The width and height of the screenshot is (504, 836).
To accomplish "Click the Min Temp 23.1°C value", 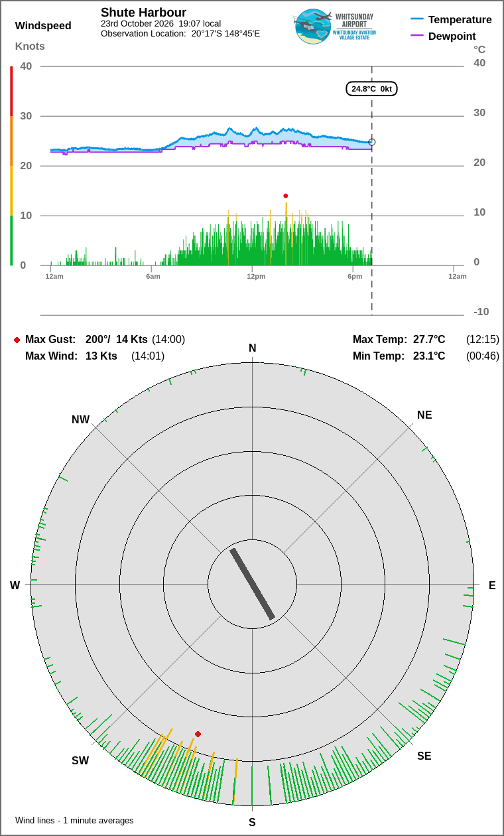I will [x=429, y=356].
